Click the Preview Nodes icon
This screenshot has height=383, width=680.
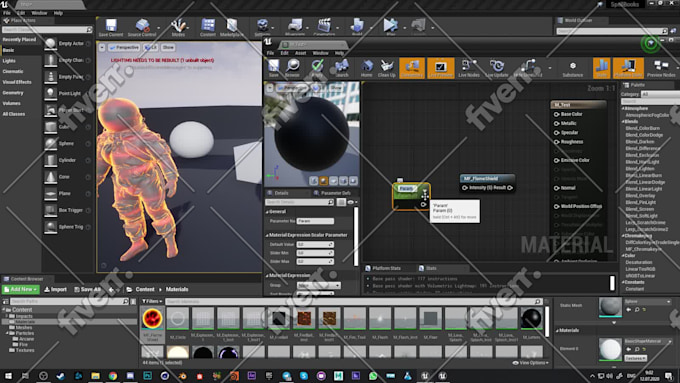[x=661, y=69]
